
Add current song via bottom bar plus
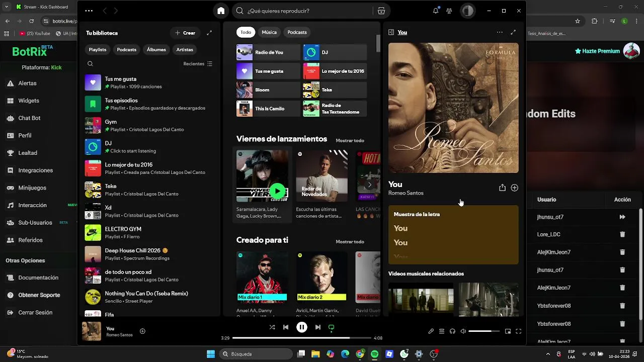click(142, 331)
